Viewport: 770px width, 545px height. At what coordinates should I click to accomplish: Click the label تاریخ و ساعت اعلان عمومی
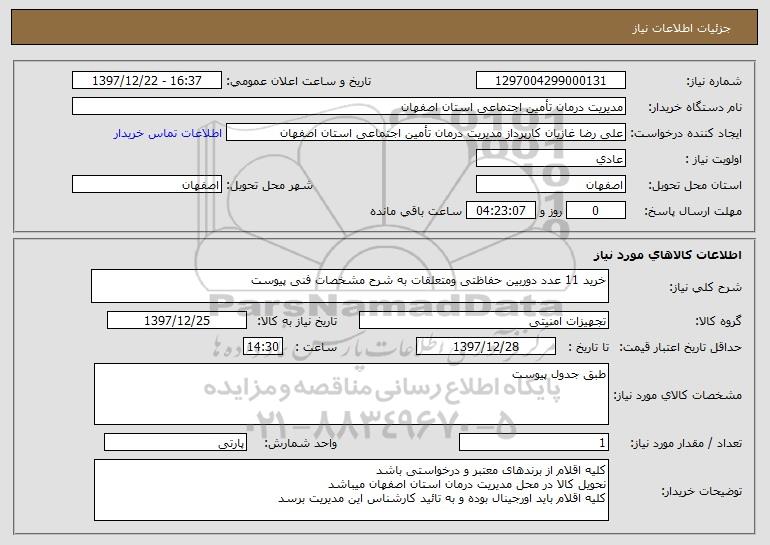299,81
